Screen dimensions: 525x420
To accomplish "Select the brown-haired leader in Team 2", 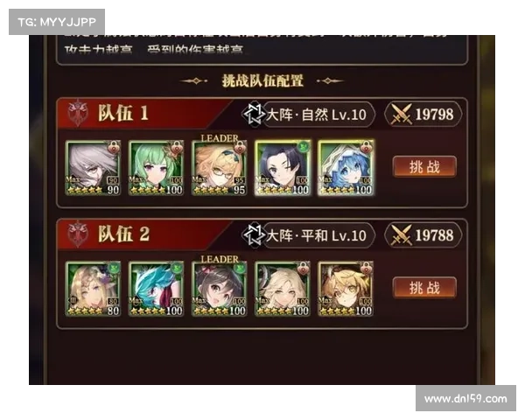I will pos(220,289).
